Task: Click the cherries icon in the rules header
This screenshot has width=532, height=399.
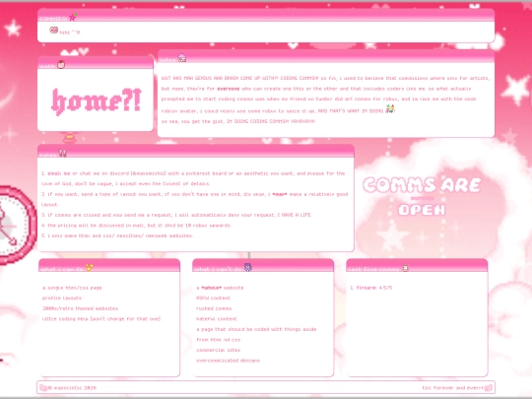Action: pos(63,154)
